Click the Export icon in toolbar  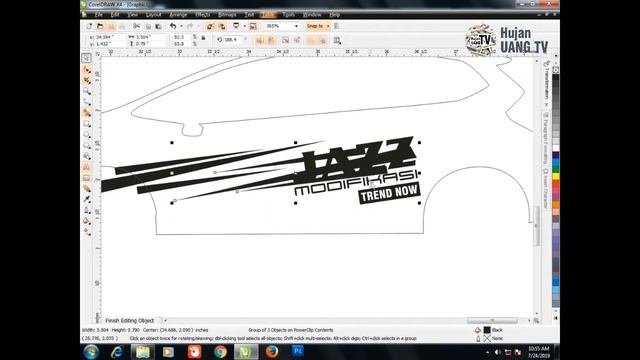click(222, 26)
